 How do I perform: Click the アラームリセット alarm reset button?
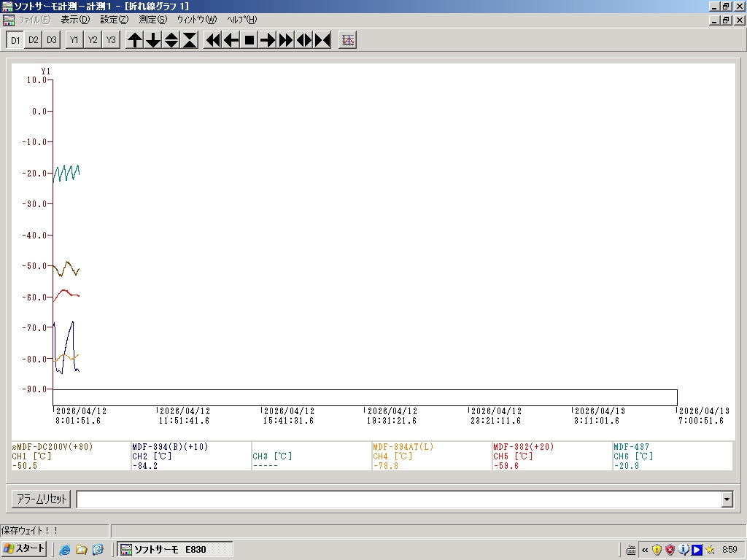[x=42, y=499]
